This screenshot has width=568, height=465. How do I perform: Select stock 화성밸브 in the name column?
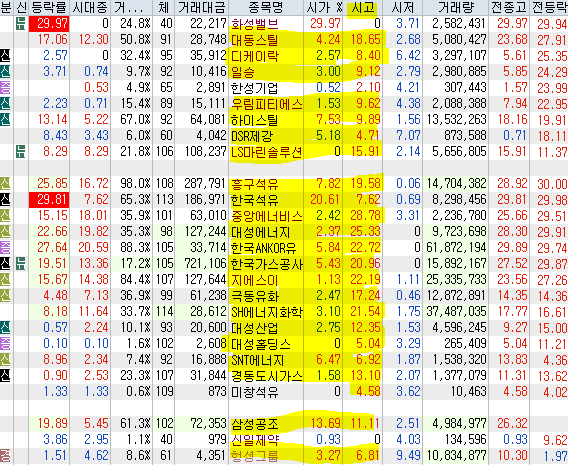click(255, 24)
